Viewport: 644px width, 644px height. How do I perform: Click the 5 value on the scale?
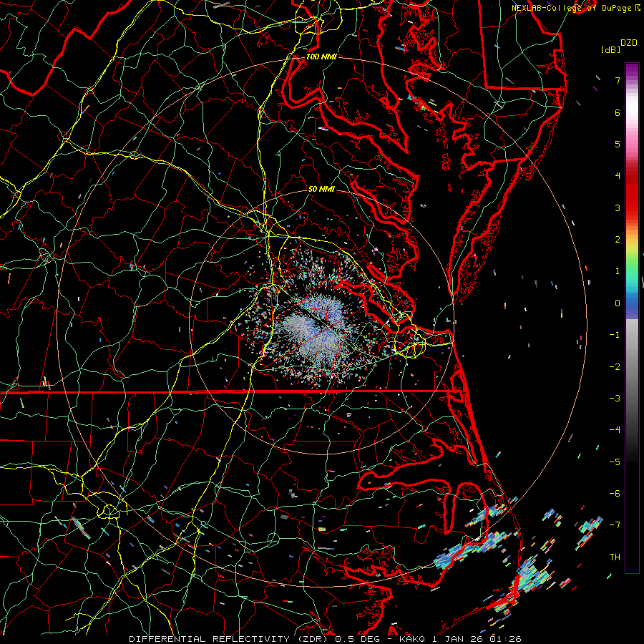click(618, 144)
